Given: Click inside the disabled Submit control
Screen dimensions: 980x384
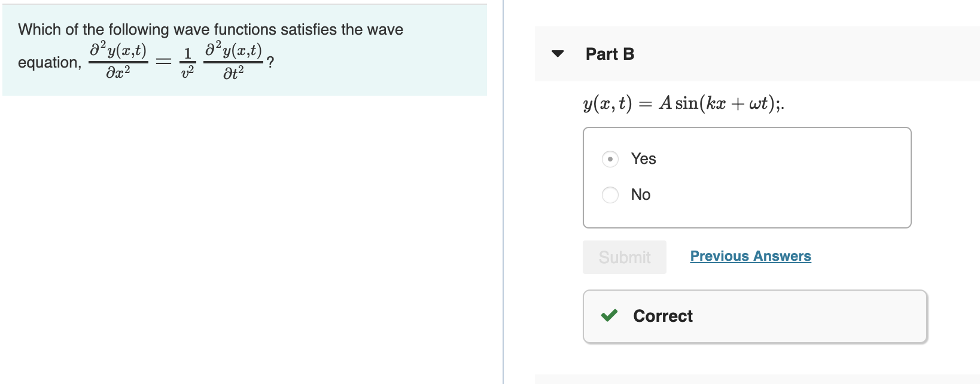Looking at the screenshot, I should (x=624, y=257).
